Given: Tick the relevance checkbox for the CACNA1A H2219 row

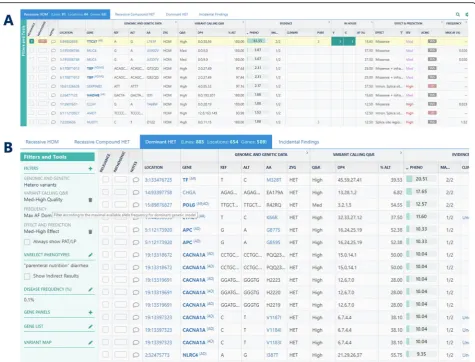Looking at the screenshot, I should click(x=105, y=305).
